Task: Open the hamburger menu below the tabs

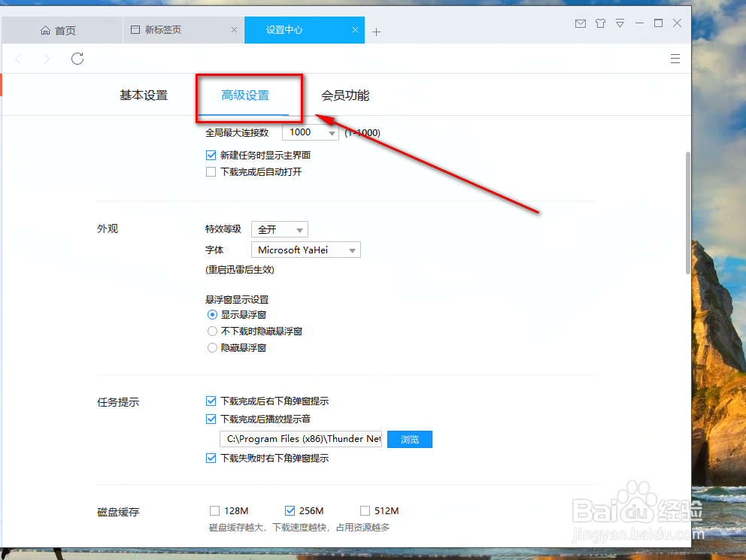Action: point(675,58)
